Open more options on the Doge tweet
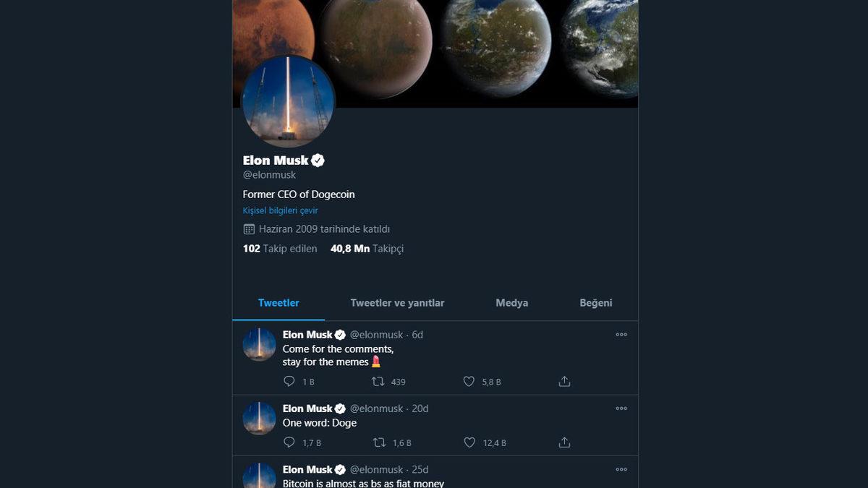Image resolution: width=868 pixels, height=488 pixels. click(x=621, y=408)
